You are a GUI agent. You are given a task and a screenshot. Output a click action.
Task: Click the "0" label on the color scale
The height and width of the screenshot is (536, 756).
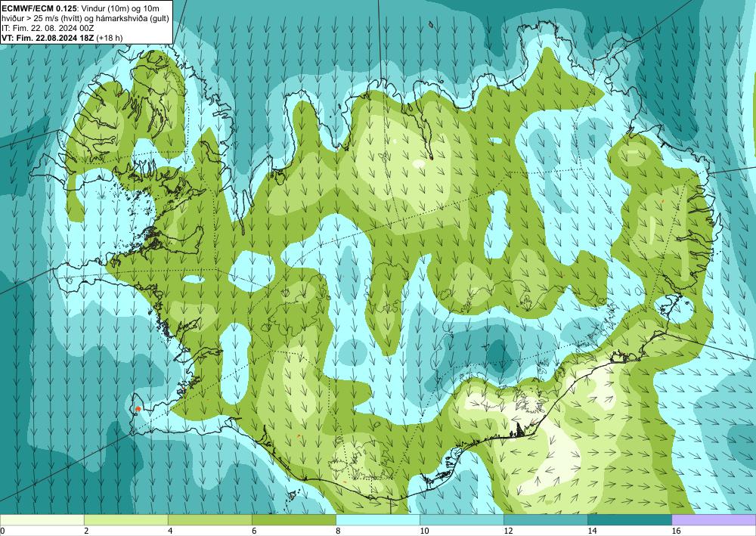tap(3, 531)
